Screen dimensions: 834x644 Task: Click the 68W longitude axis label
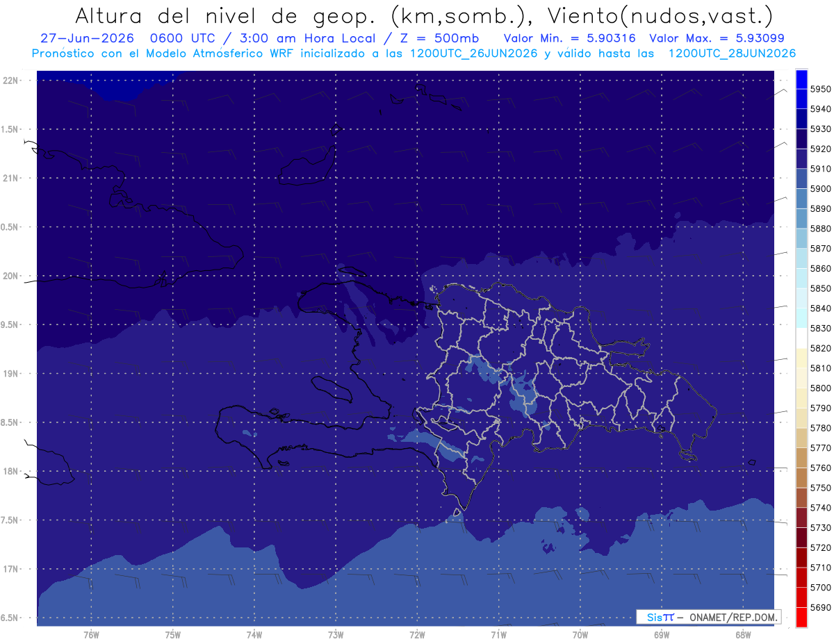pos(743,635)
